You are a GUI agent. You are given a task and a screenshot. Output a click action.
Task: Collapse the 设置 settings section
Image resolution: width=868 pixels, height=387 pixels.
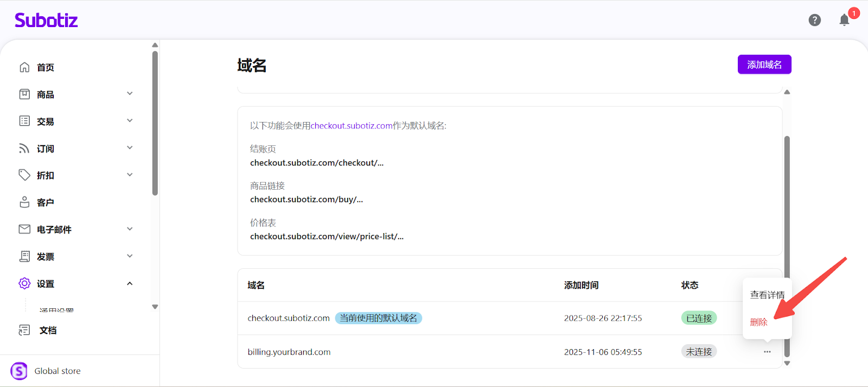pos(130,283)
